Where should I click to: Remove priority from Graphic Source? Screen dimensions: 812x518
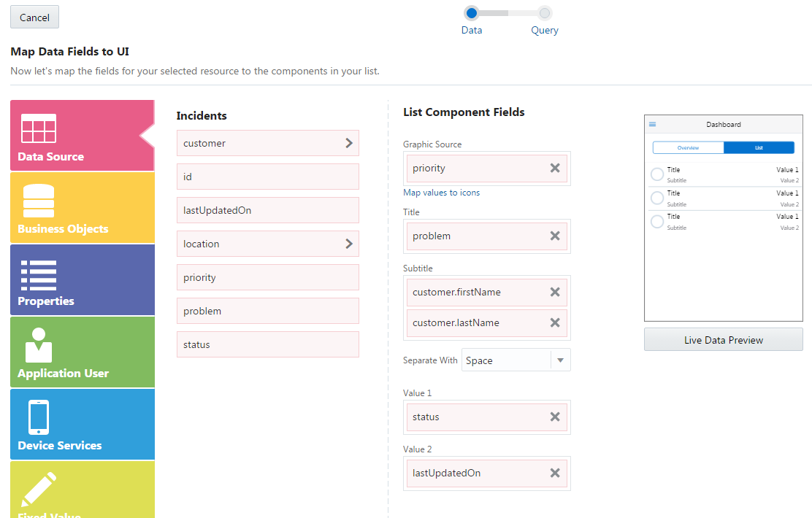pos(555,168)
